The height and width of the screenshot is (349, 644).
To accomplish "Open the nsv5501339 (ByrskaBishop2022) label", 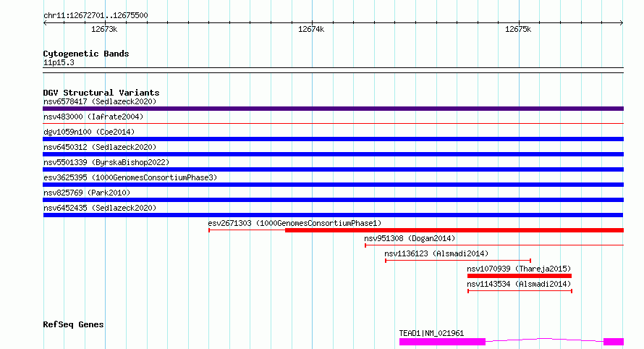I will 106,162.
